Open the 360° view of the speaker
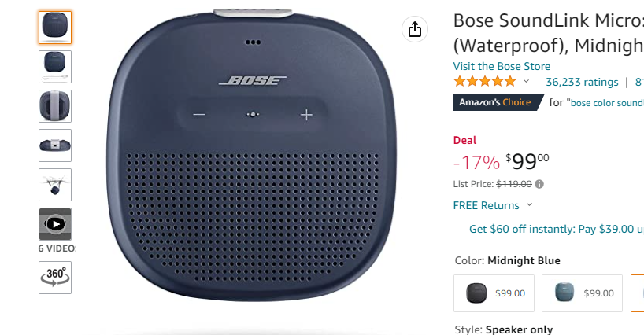Screen dimensions: 644x335 pos(55,278)
